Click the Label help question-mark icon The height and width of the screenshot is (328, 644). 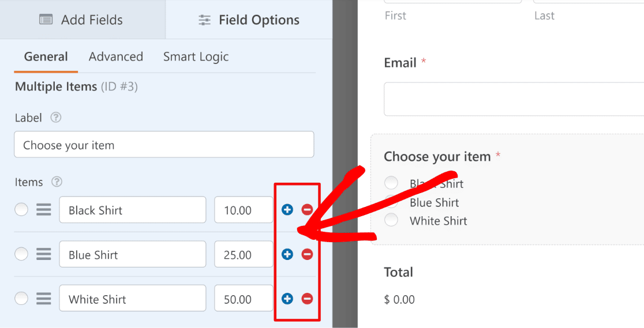pos(56,118)
